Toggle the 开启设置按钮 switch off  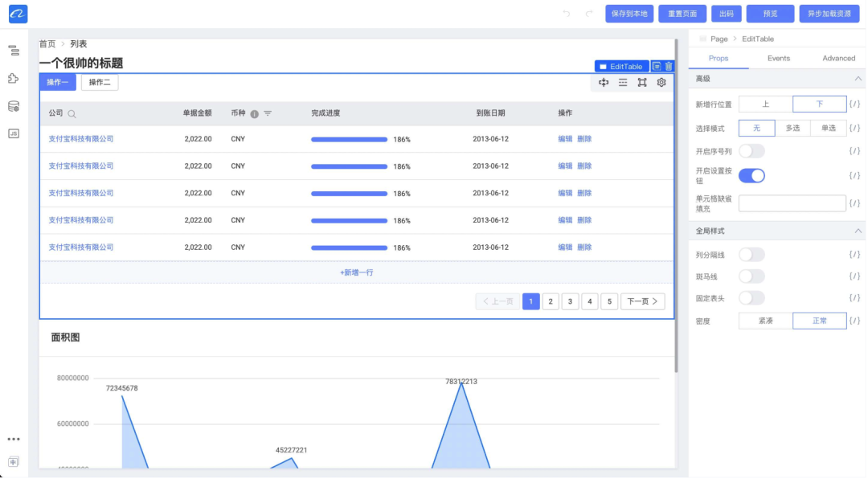(x=751, y=176)
